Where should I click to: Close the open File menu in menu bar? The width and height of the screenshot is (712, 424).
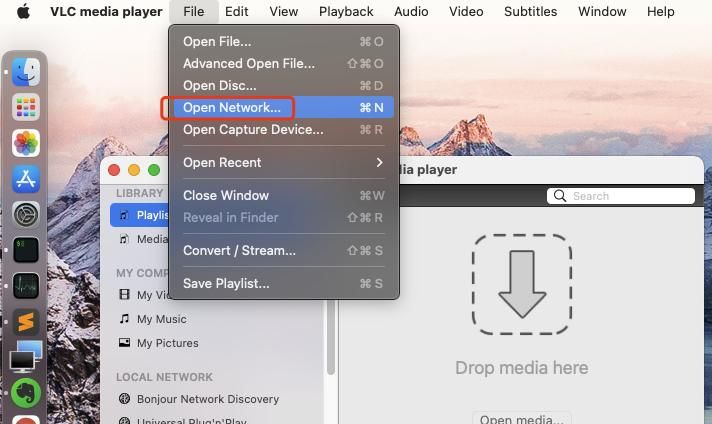point(193,11)
